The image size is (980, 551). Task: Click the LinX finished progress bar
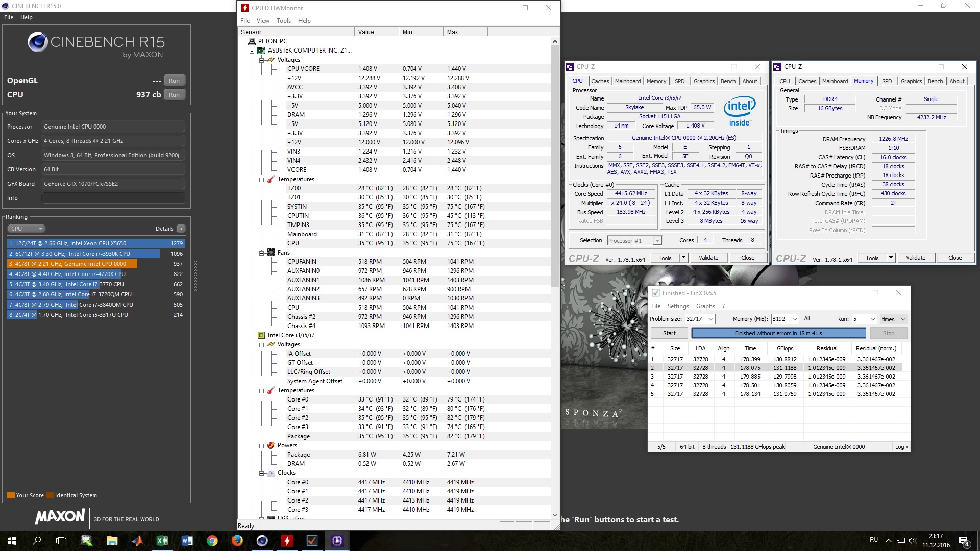(778, 333)
